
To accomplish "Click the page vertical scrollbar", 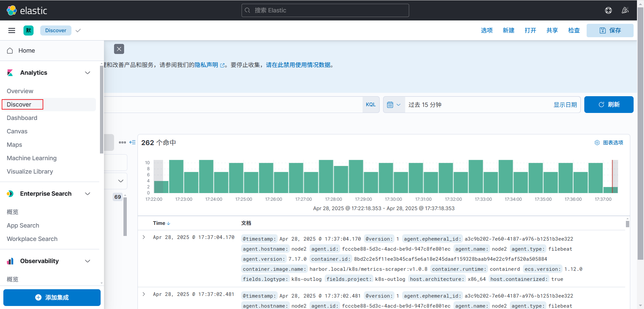I will tap(640, 134).
